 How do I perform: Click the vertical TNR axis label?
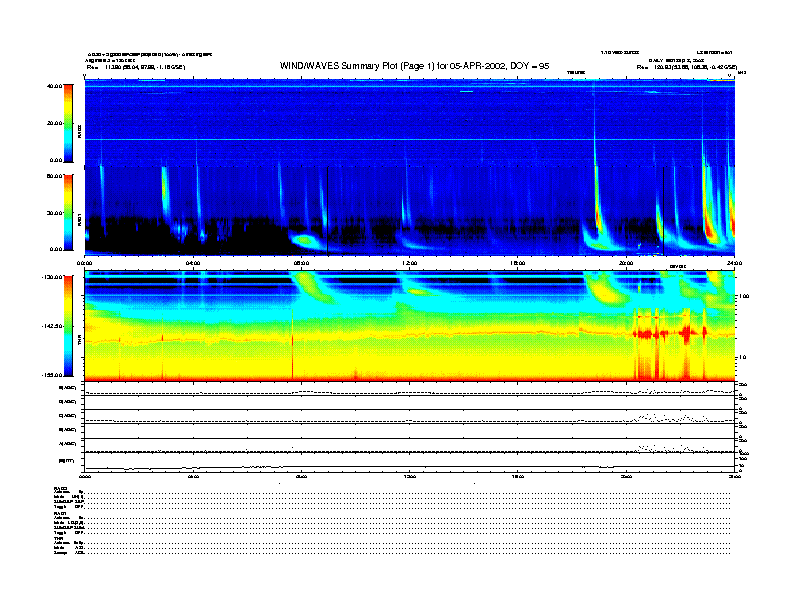[x=79, y=341]
